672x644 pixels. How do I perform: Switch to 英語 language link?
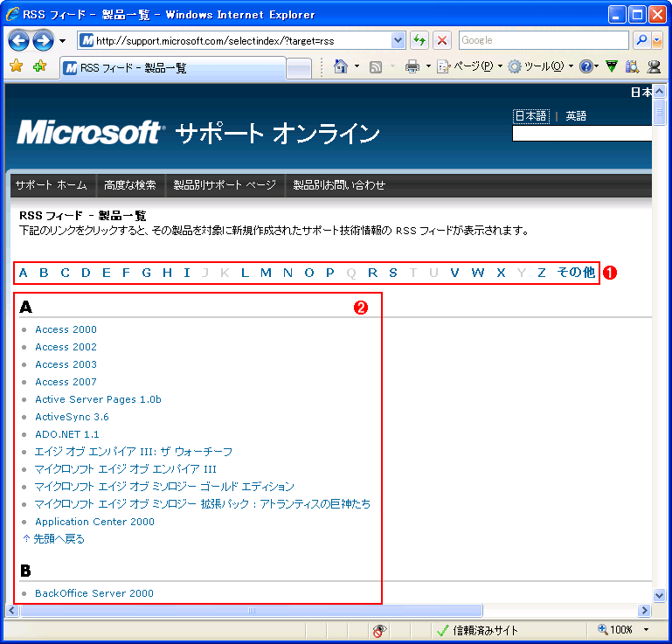(576, 116)
